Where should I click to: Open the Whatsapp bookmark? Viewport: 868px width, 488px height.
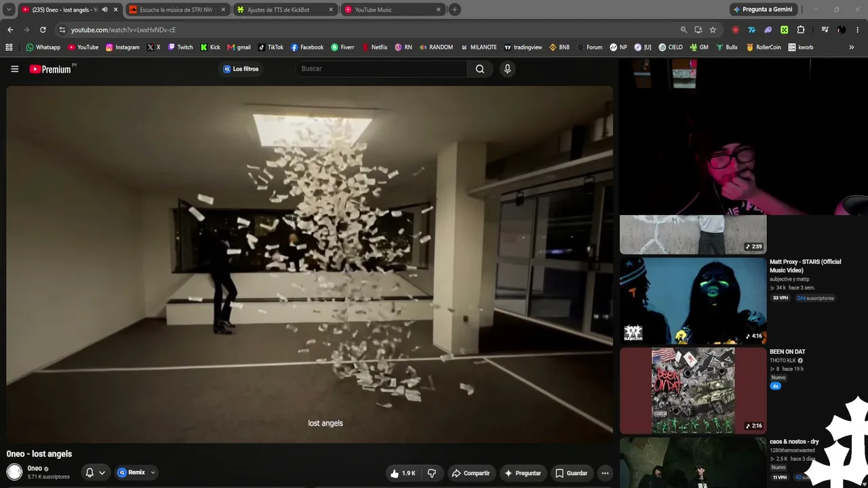pos(43,47)
